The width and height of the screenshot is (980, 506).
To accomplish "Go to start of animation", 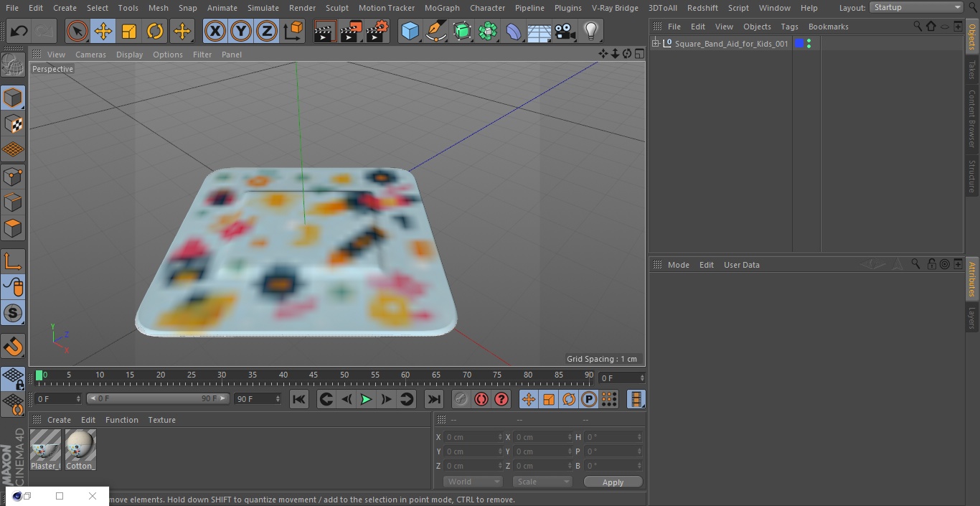I will point(299,399).
